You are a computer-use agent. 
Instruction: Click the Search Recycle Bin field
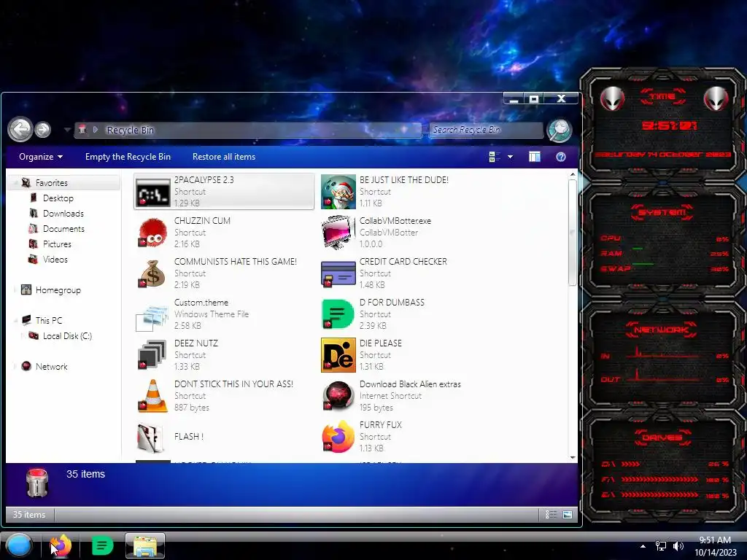(x=486, y=130)
